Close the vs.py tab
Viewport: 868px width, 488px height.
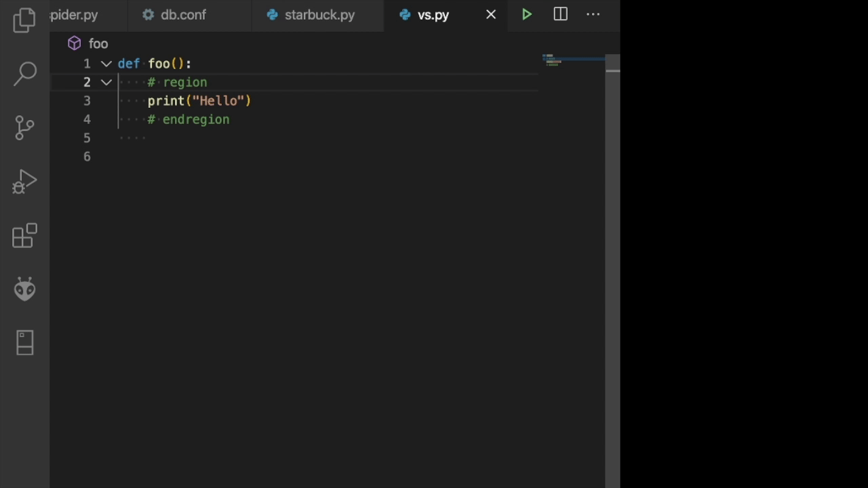click(x=491, y=14)
